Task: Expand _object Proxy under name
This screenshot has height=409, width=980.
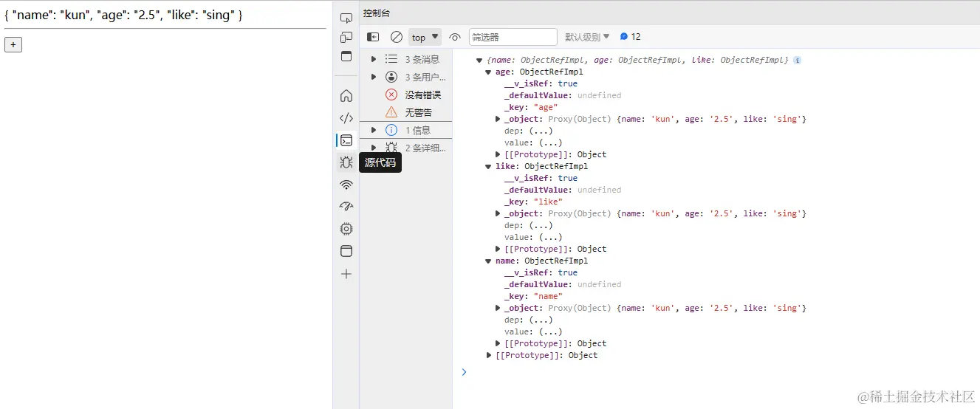Action: click(x=498, y=308)
